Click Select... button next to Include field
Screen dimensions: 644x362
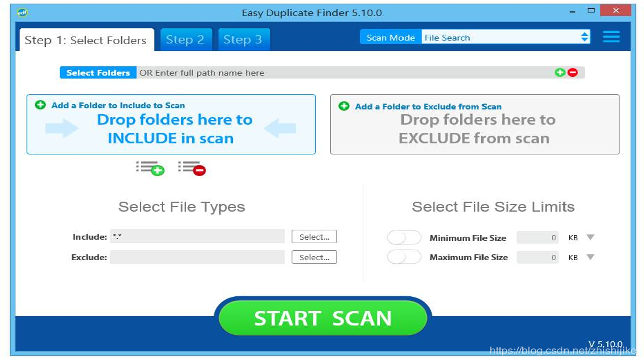314,237
